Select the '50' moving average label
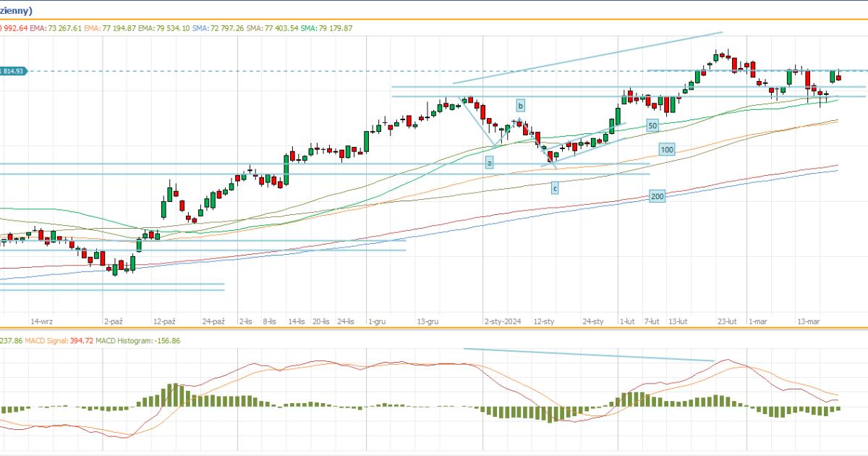868x456 pixels. click(652, 125)
